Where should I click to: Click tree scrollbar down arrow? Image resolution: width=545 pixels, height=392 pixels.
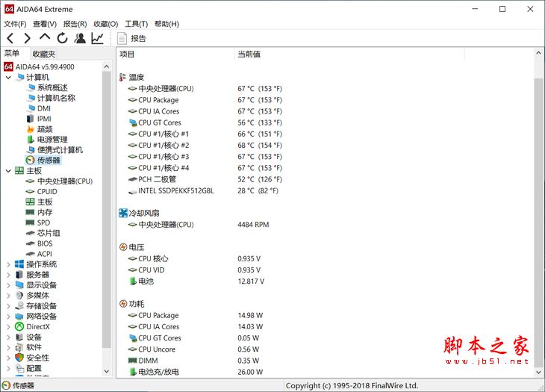tap(107, 371)
